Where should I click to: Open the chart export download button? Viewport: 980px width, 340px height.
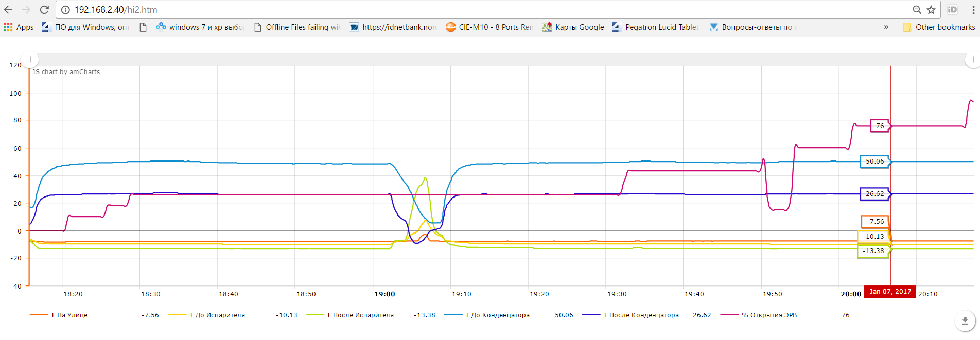pos(965,321)
